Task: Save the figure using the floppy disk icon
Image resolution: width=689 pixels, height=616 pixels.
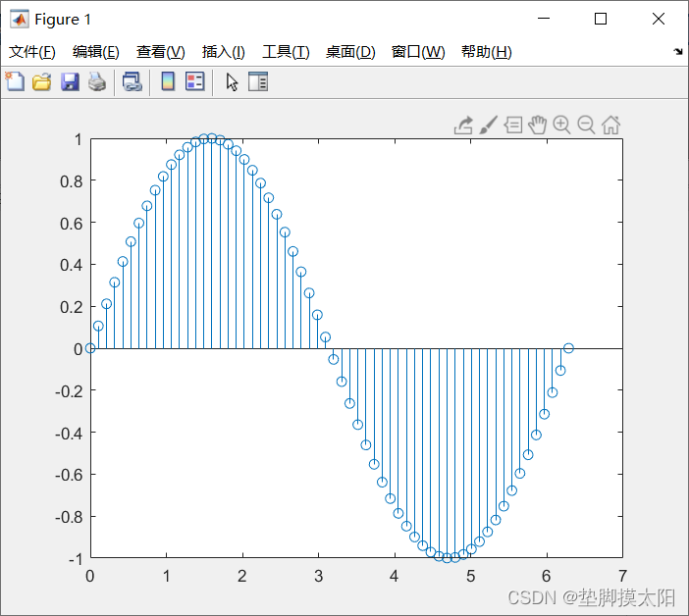Action: click(70, 82)
